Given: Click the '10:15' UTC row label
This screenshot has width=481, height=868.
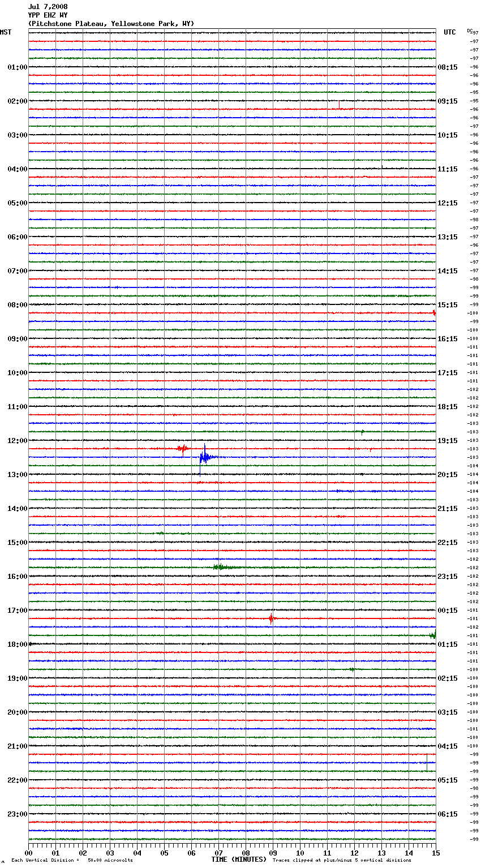Looking at the screenshot, I should click(x=448, y=135).
